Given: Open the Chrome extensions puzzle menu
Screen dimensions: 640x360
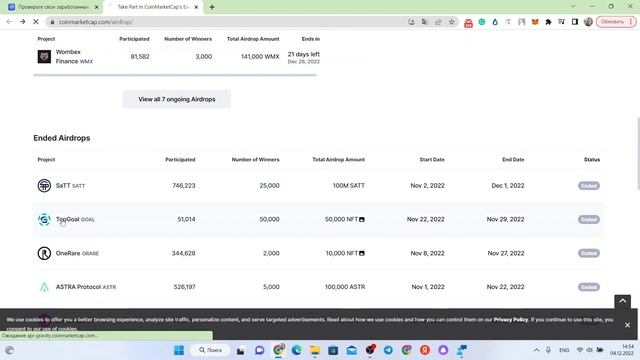Looking at the screenshot, I should (548, 22).
